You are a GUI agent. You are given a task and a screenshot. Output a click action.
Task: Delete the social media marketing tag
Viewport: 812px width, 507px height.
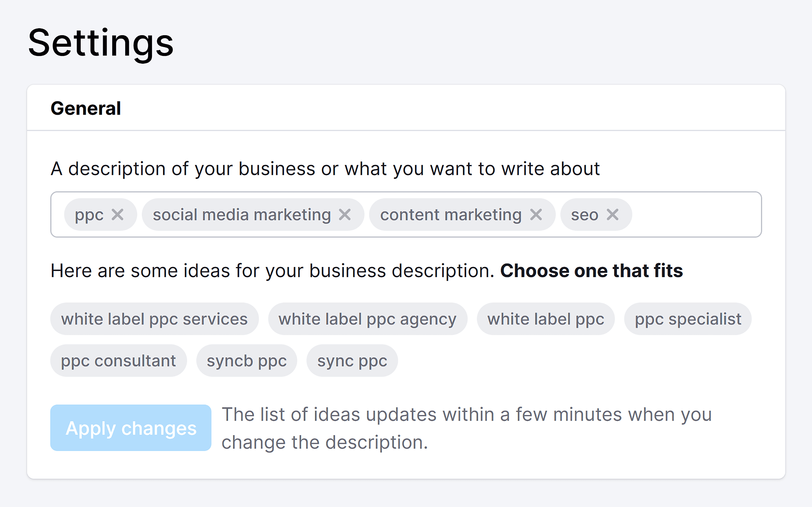coord(345,215)
